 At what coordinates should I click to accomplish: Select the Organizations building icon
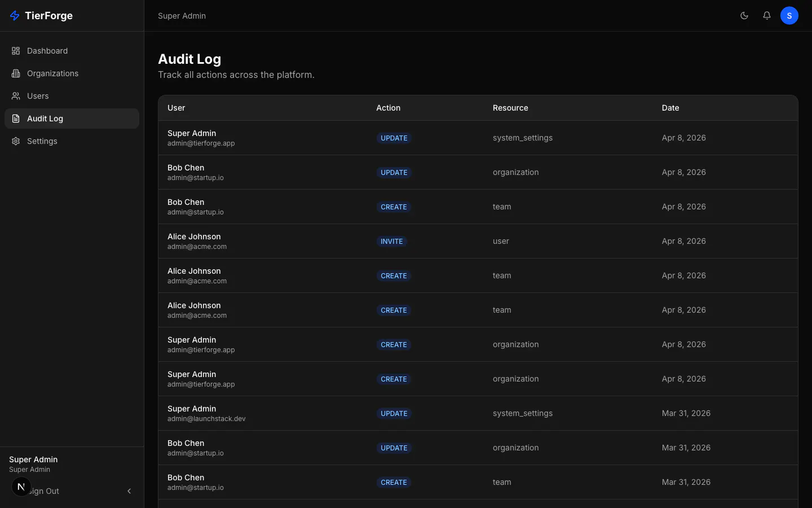tap(16, 73)
